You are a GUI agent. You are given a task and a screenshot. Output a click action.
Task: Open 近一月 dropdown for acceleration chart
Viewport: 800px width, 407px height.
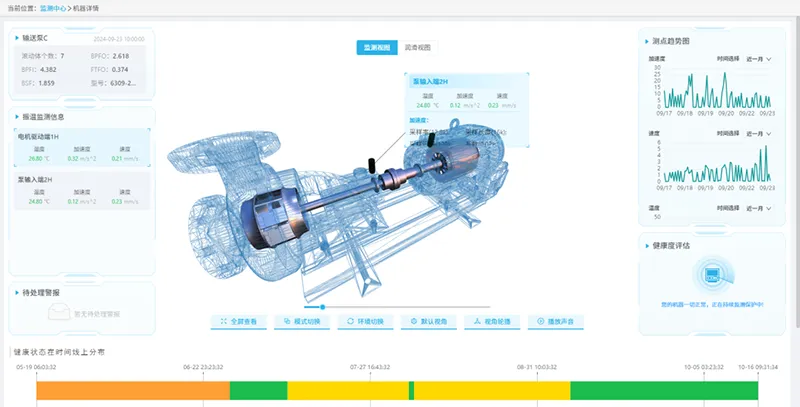758,59
